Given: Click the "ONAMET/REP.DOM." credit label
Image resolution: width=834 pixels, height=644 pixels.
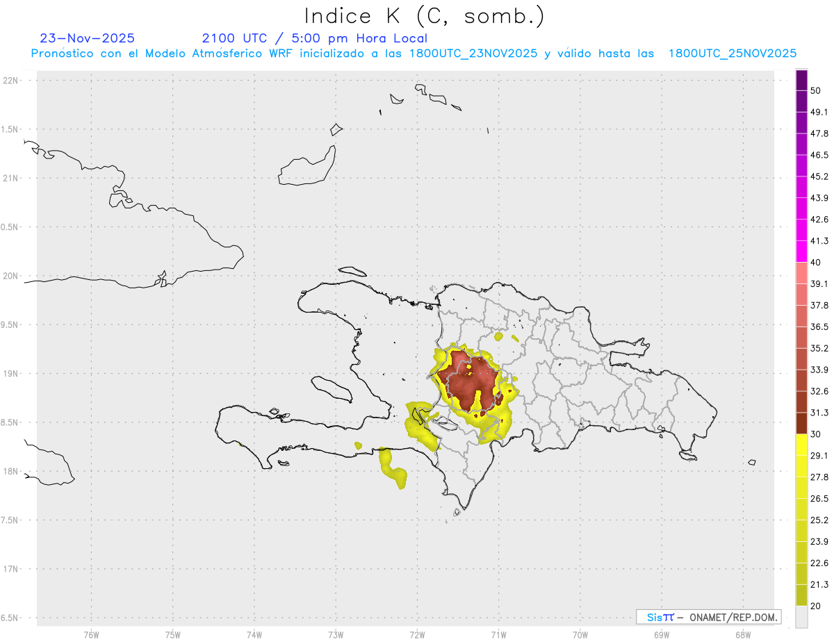Looking at the screenshot, I should (x=733, y=617).
